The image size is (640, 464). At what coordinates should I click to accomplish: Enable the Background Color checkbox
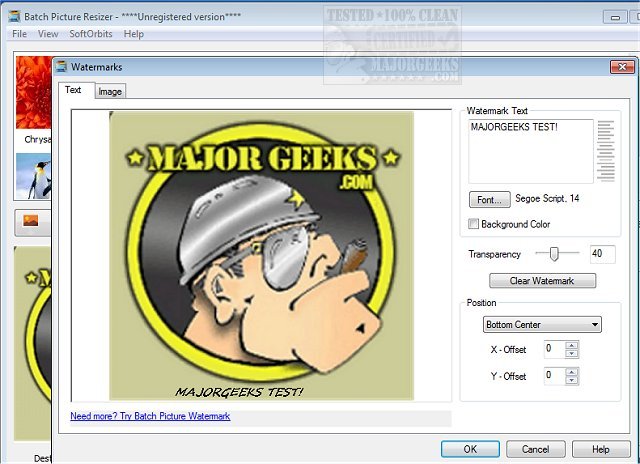point(473,224)
